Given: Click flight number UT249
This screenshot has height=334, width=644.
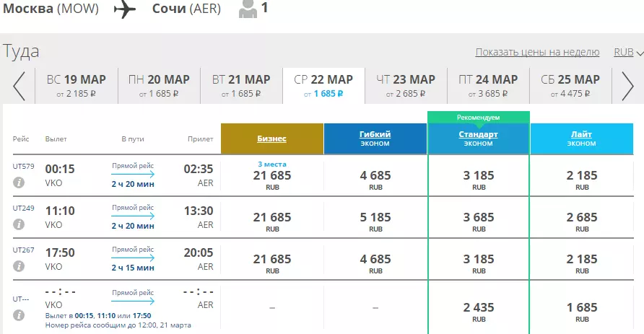Looking at the screenshot, I should (x=23, y=208).
